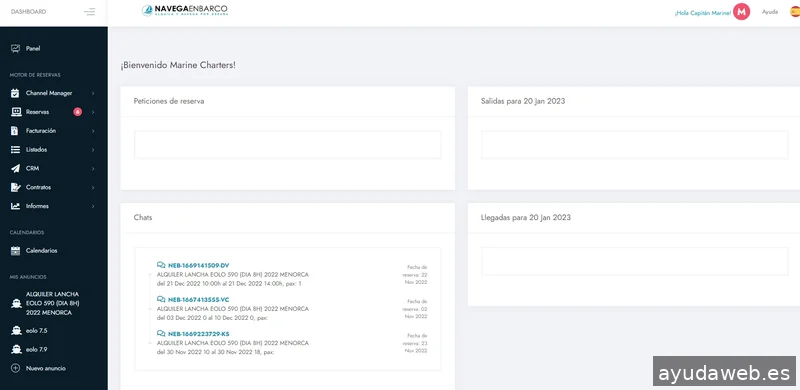Click 'Fecha de reserva: 02 Nov 2022' text
Image resolution: width=800 pixels, height=390 pixels.
point(416,309)
